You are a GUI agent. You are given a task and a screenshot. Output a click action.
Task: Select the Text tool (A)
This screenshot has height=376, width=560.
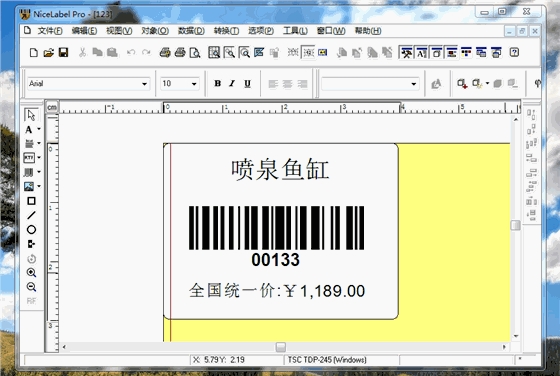point(29,130)
